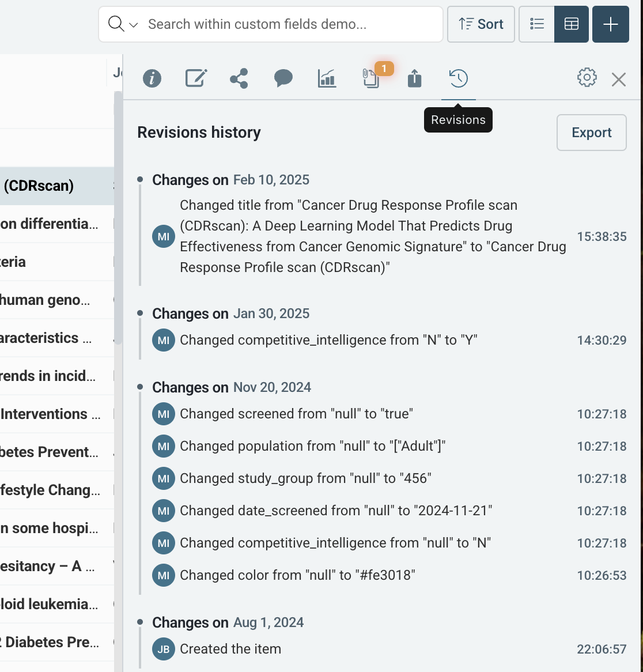Click MI avatar beside 'Changed color'

(164, 575)
